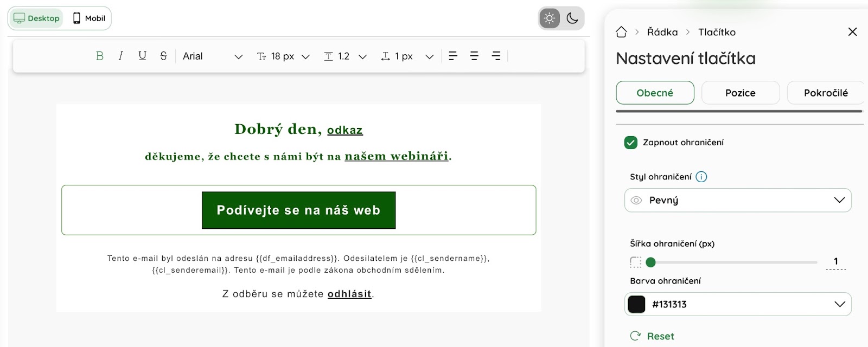Screen dimensions: 868x347
Task: Open the Pevný border style dropdown
Action: point(738,200)
